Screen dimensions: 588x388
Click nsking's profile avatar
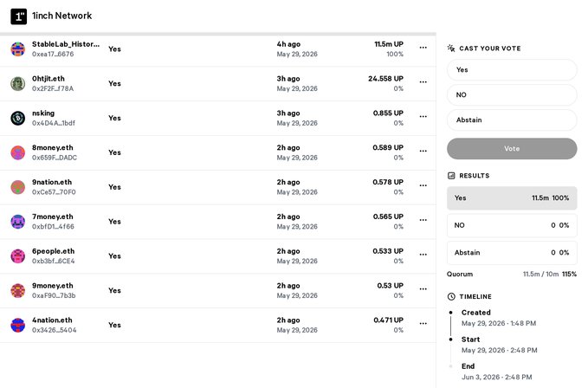click(x=17, y=118)
